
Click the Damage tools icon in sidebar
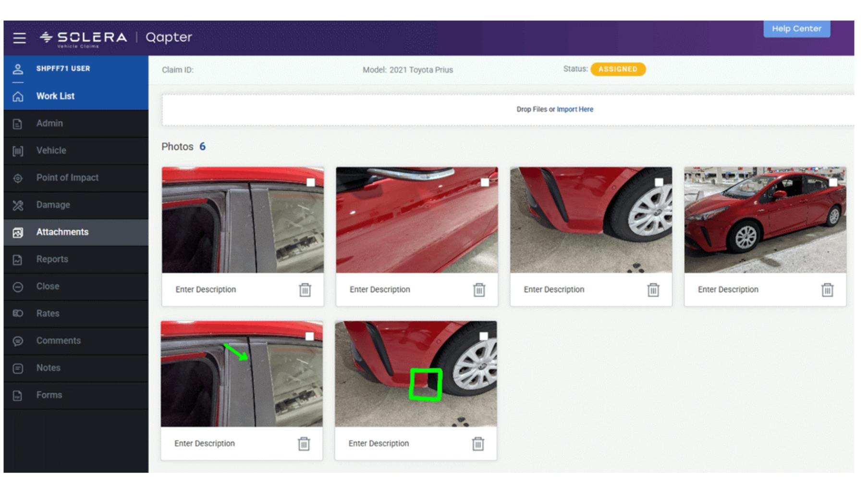point(18,205)
